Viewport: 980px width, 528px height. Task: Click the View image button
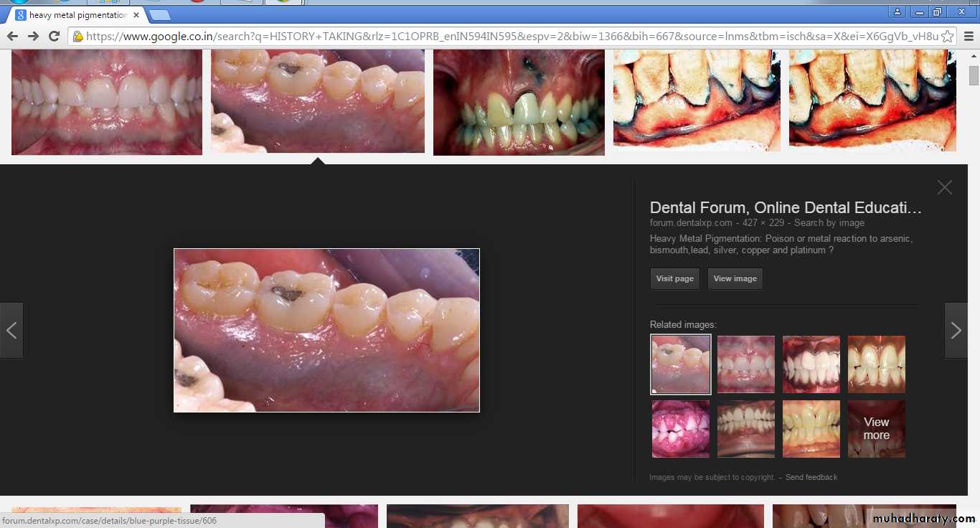735,279
